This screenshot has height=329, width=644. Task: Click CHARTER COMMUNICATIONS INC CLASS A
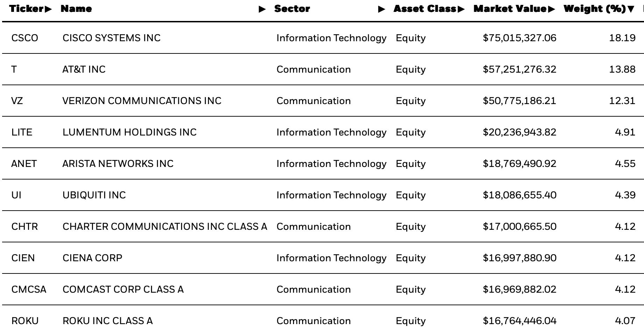coord(165,226)
